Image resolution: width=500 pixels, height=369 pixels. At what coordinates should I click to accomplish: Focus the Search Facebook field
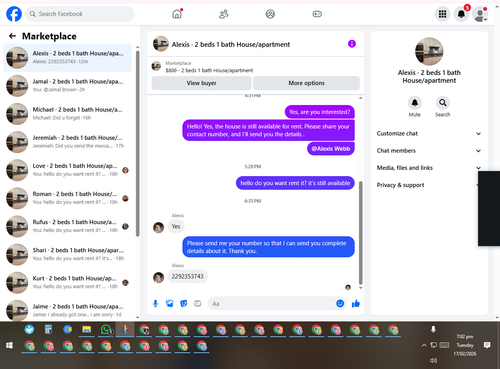pos(80,14)
